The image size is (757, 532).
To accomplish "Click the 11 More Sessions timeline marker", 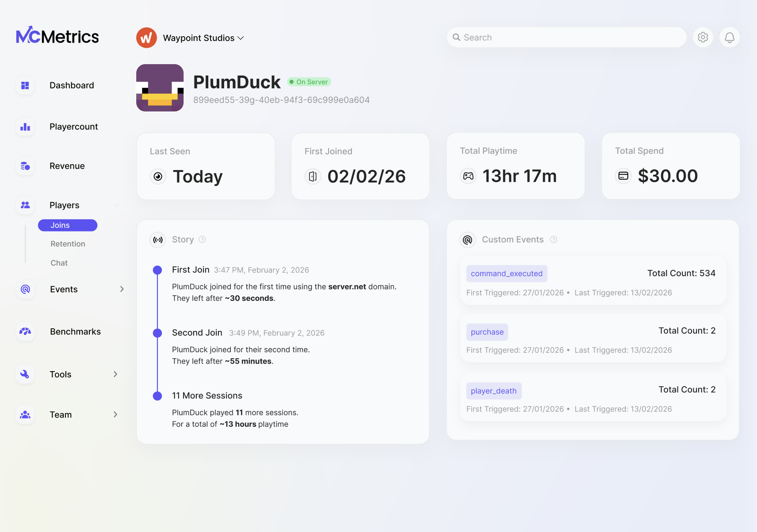I will 157,396.
